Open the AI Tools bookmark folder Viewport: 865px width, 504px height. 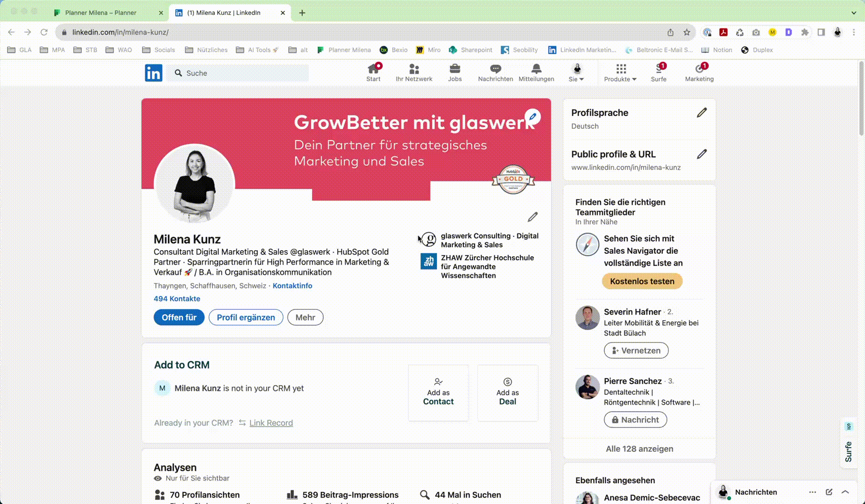pyautogui.click(x=257, y=50)
